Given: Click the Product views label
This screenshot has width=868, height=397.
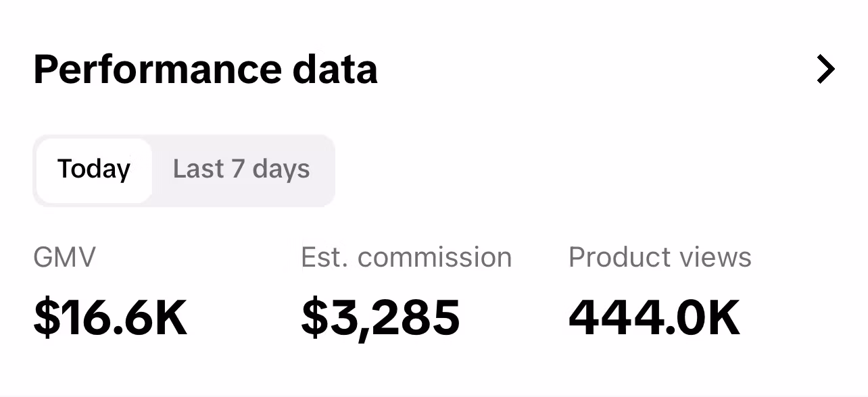Looking at the screenshot, I should [x=660, y=257].
